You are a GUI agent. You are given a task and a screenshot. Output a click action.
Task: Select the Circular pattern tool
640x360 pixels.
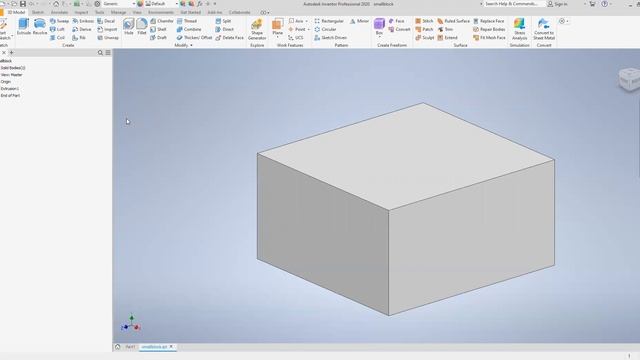(x=325, y=29)
